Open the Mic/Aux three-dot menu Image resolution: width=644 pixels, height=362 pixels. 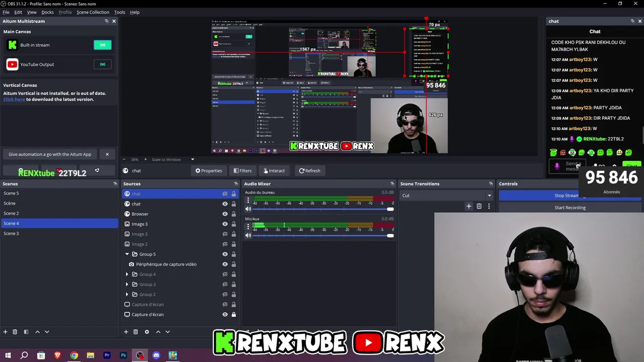[248, 226]
